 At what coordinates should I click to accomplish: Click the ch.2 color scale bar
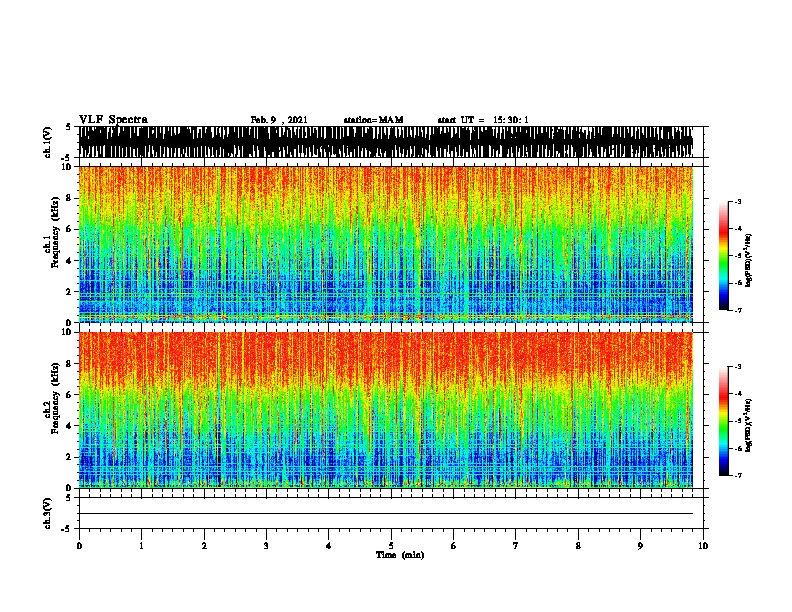pyautogui.click(x=724, y=421)
